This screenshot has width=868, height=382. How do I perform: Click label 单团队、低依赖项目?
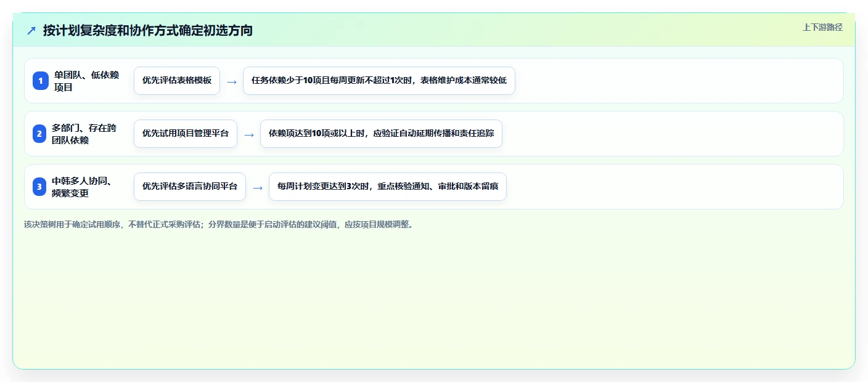pos(86,81)
